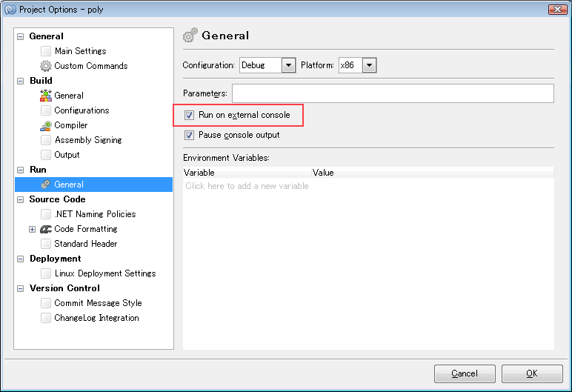Click the Project Options title bar icon

[x=10, y=10]
